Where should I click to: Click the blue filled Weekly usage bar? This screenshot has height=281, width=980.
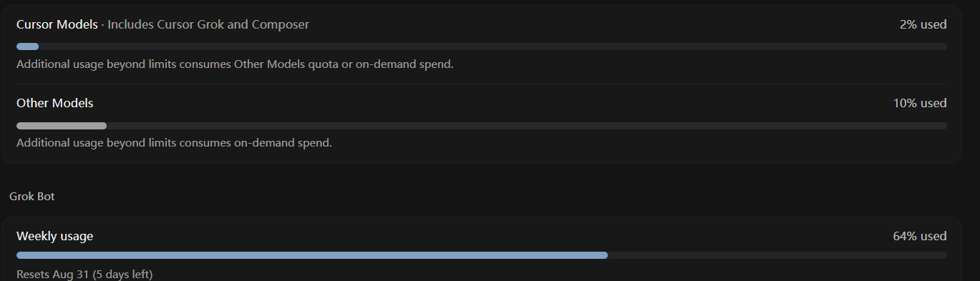(312, 255)
